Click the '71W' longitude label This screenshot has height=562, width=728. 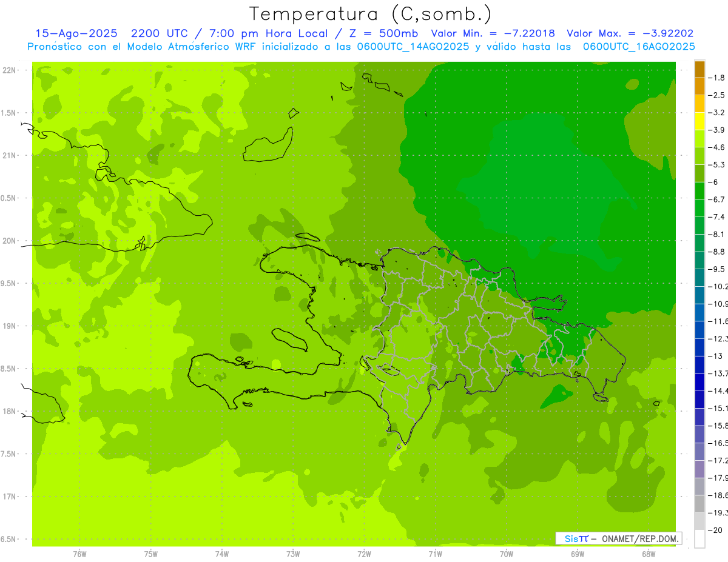(435, 554)
